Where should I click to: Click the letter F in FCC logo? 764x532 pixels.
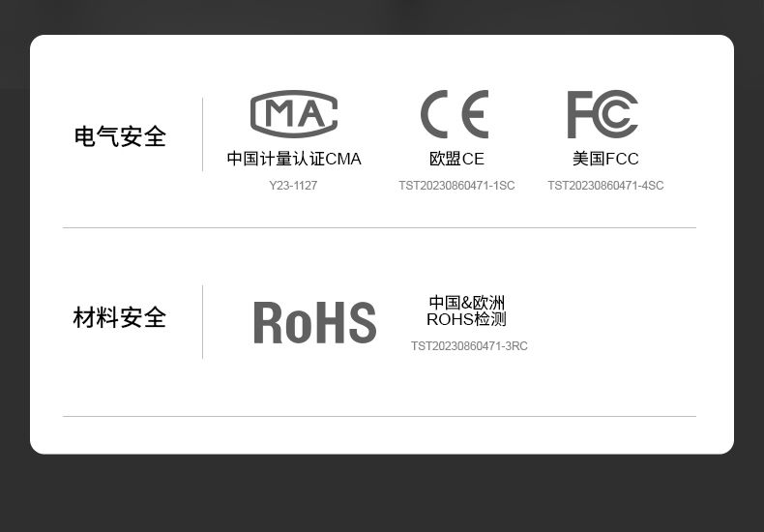pos(580,114)
